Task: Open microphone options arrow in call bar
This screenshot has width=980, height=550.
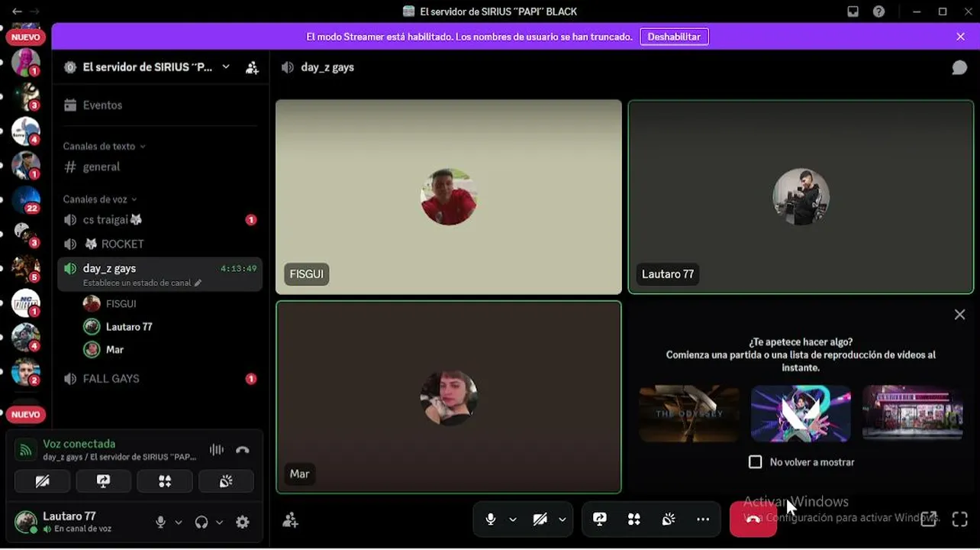Action: tap(513, 519)
